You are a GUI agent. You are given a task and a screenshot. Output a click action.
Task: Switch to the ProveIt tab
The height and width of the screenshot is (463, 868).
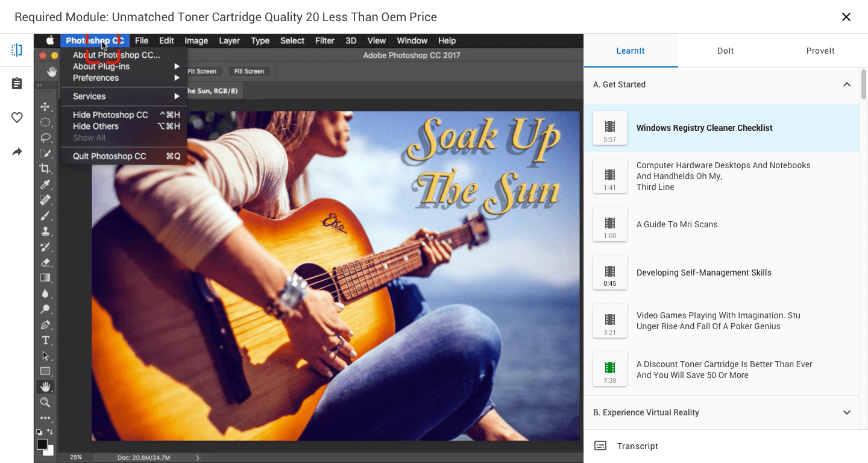[x=820, y=51]
